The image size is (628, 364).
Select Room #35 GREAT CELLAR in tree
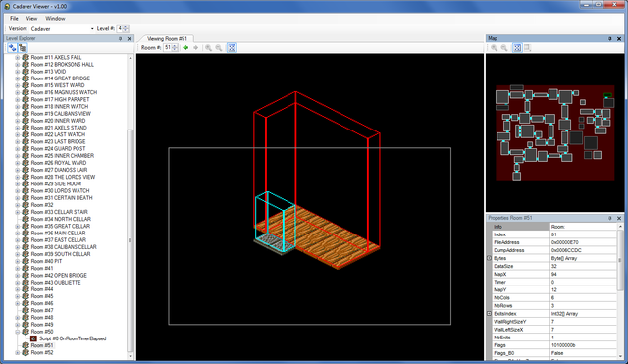coord(61,227)
